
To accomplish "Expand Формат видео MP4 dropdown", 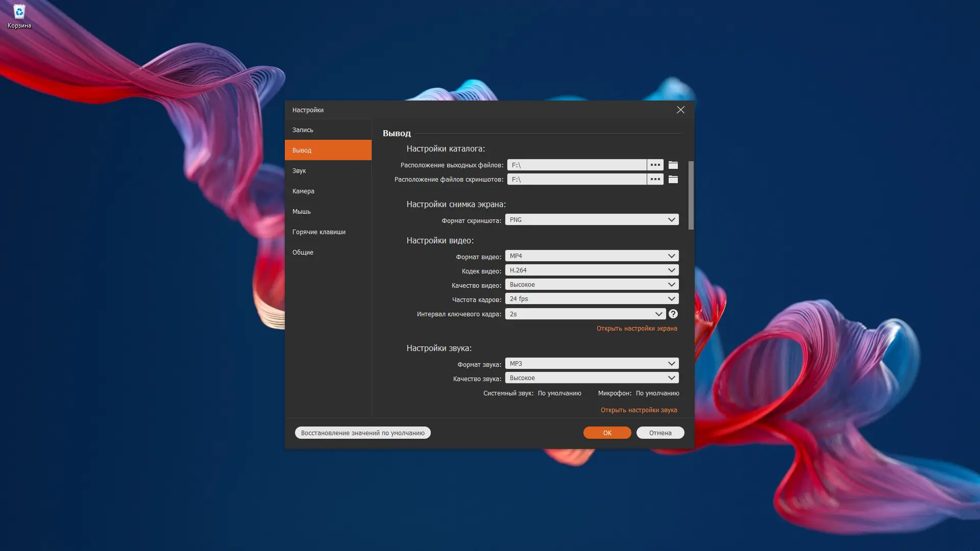I will 592,256.
